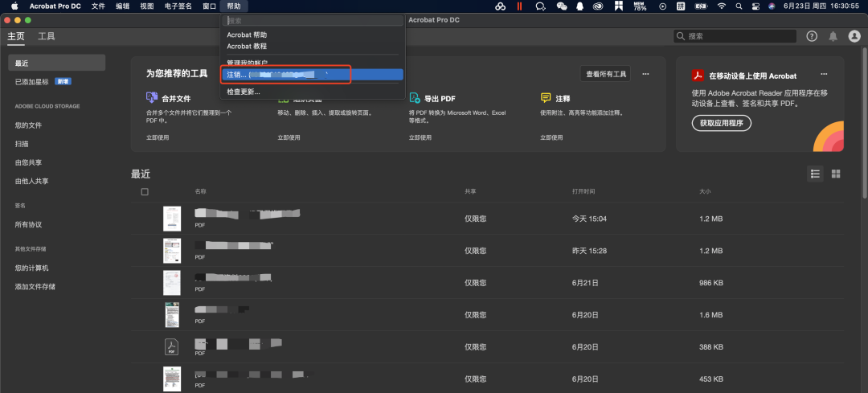This screenshot has height=393, width=868.
Task: Select the highlighted 注销 sign-out menu item
Action: pos(312,74)
